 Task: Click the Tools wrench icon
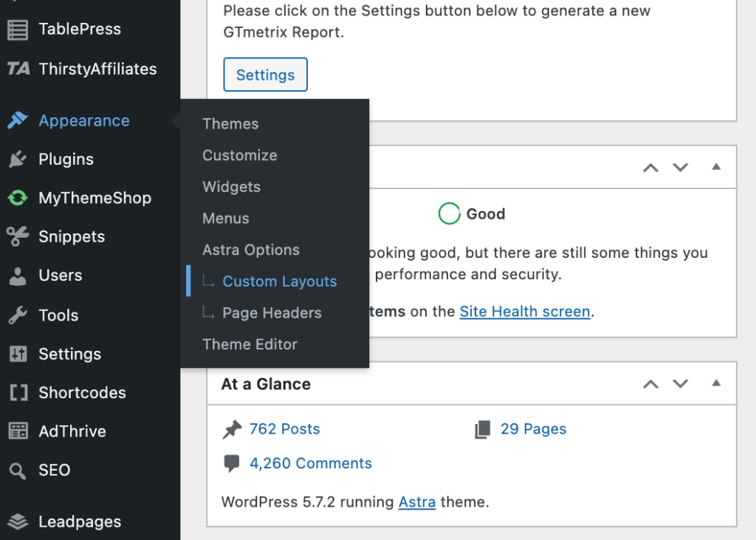coord(18,315)
